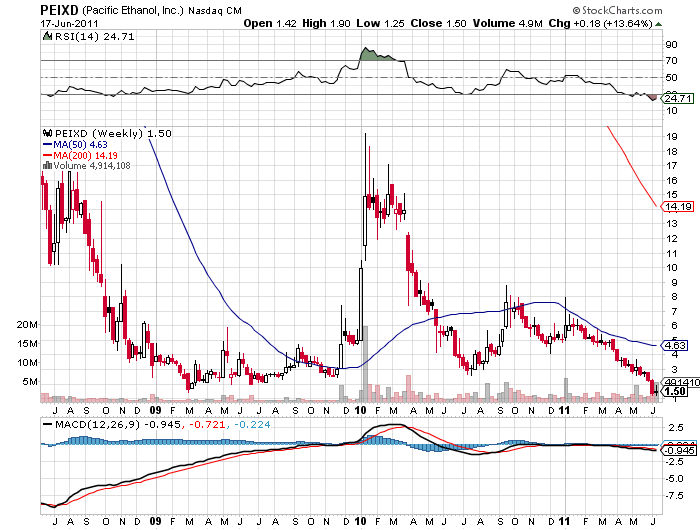Click the blue 4.63 price tag on the axis

[x=675, y=345]
